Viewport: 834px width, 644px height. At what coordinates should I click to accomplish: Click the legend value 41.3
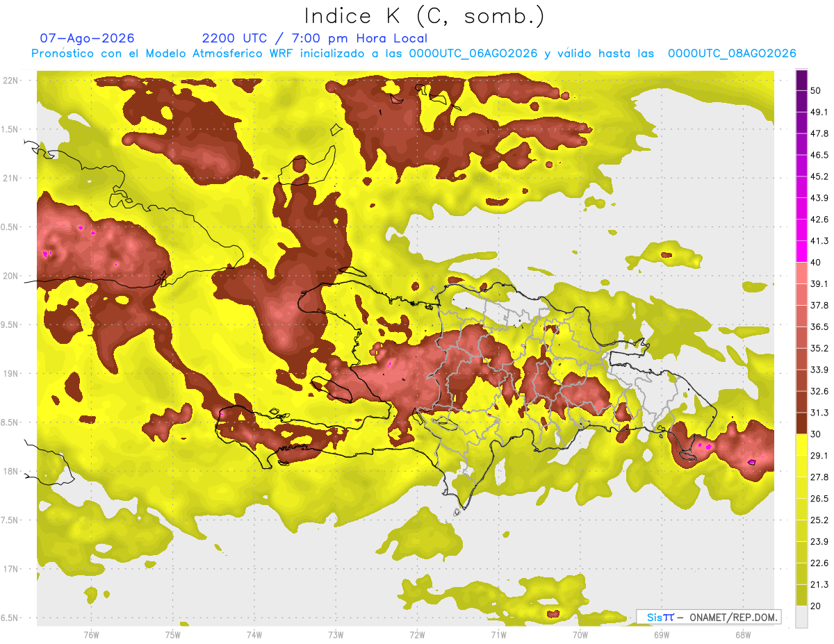coord(819,241)
